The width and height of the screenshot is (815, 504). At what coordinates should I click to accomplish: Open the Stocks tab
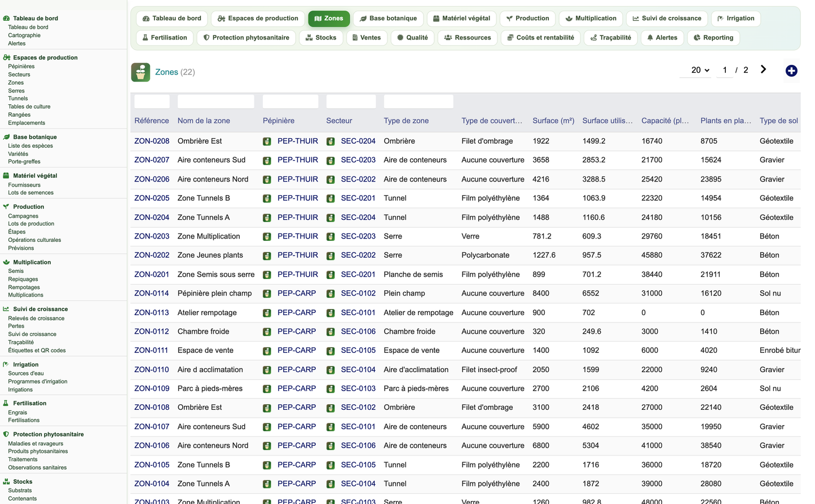321,38
